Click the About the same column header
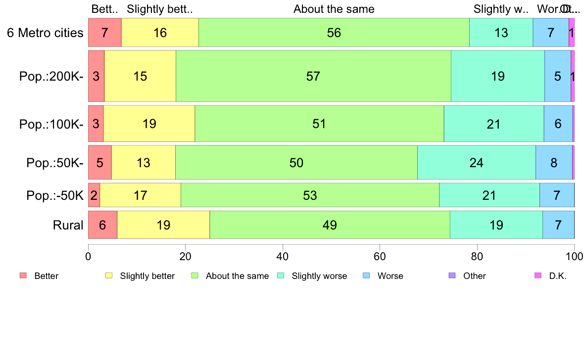Viewport: 588px width, 364px height. coord(334,9)
